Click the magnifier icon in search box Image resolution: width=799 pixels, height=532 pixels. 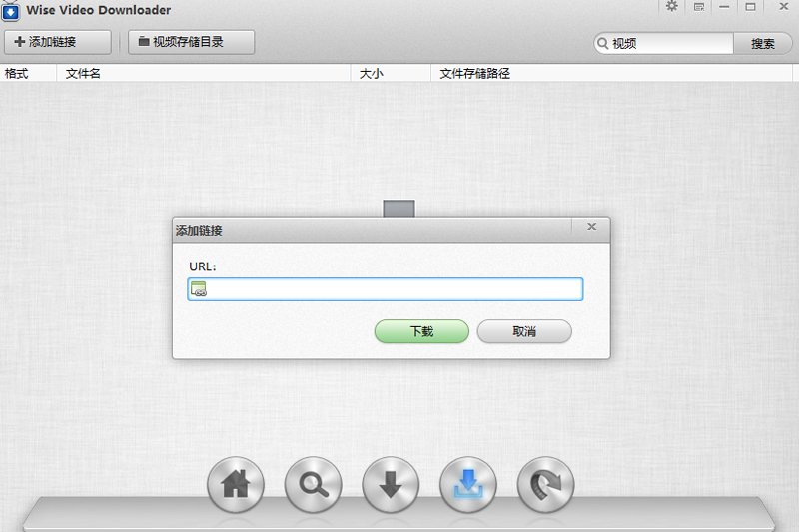[603, 43]
